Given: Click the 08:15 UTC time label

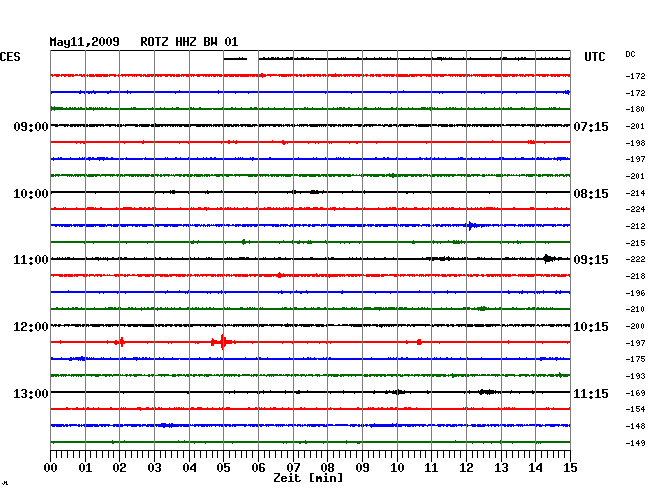Looking at the screenshot, I should tap(591, 194).
